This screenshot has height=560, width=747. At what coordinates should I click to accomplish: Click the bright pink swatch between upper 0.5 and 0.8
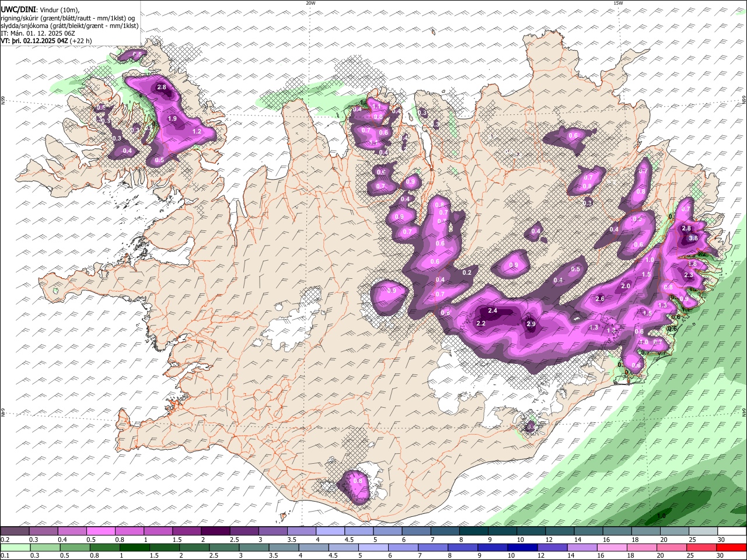click(100, 531)
